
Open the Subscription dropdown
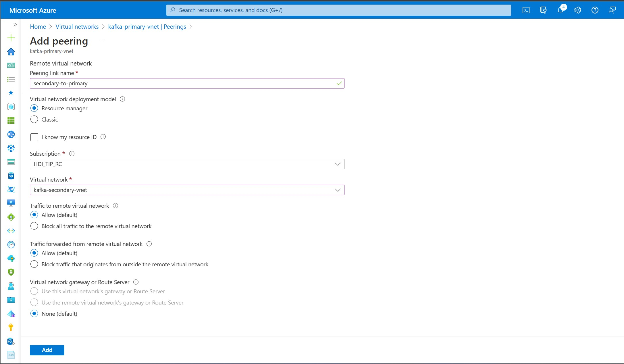tap(187, 164)
